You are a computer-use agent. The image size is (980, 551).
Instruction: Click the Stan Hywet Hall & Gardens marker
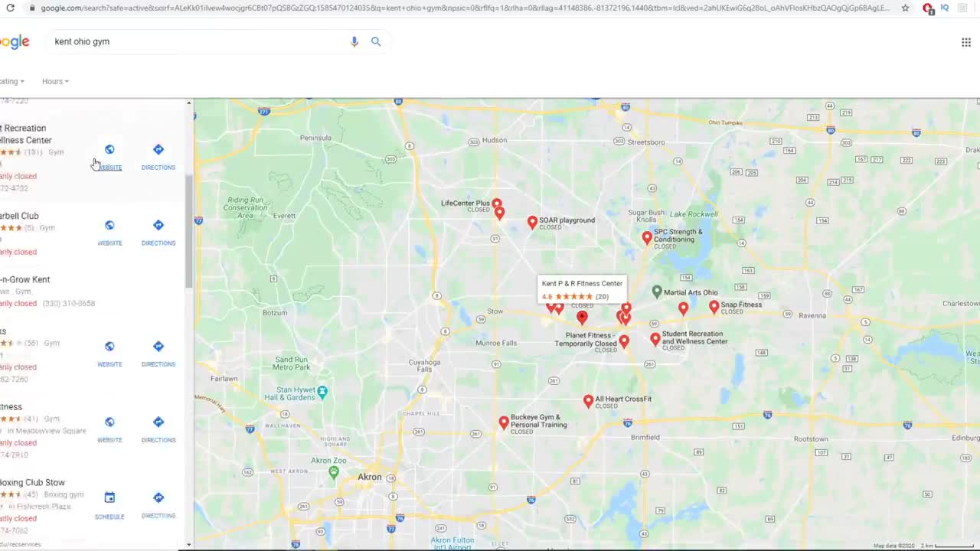[322, 392]
